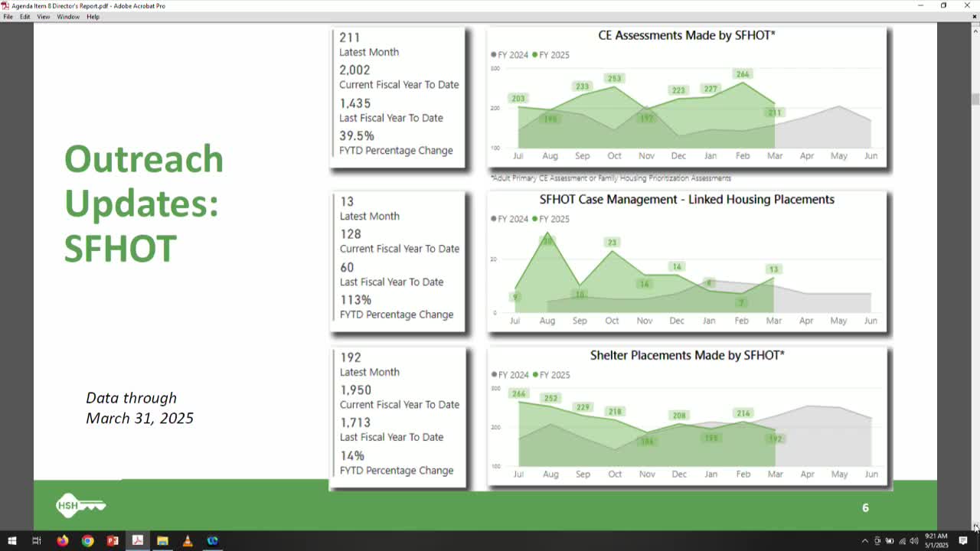This screenshot has width=980, height=551.
Task: Click the 128 Current Fiscal Year value
Action: [x=350, y=234]
